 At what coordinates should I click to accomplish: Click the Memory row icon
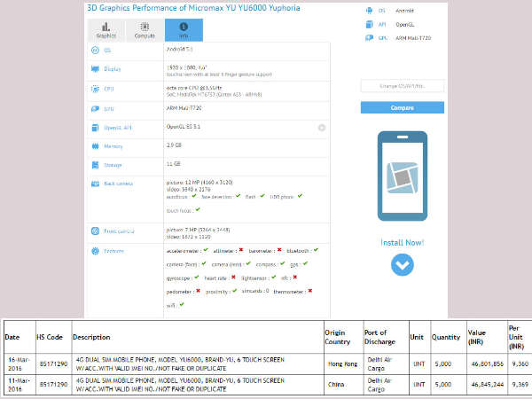95,145
